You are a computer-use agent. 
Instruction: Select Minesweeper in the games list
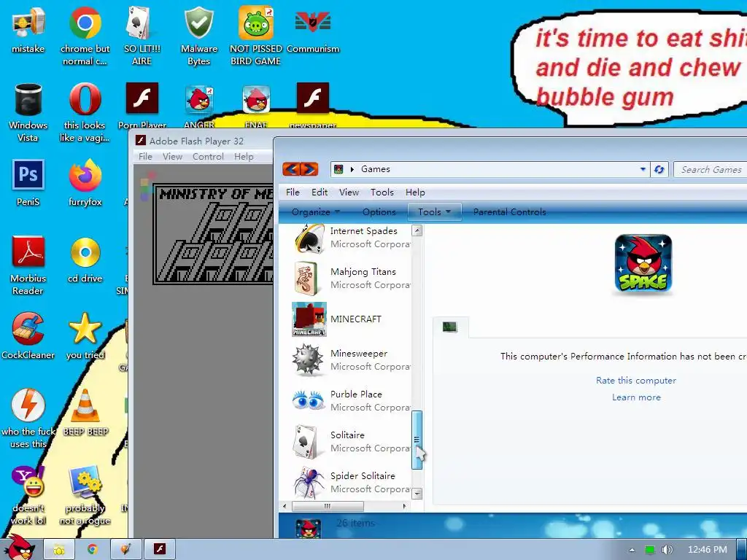pyautogui.click(x=352, y=360)
